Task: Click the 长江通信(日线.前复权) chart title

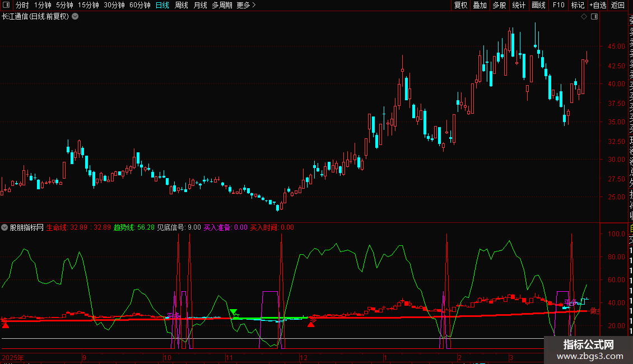Action: [x=35, y=17]
